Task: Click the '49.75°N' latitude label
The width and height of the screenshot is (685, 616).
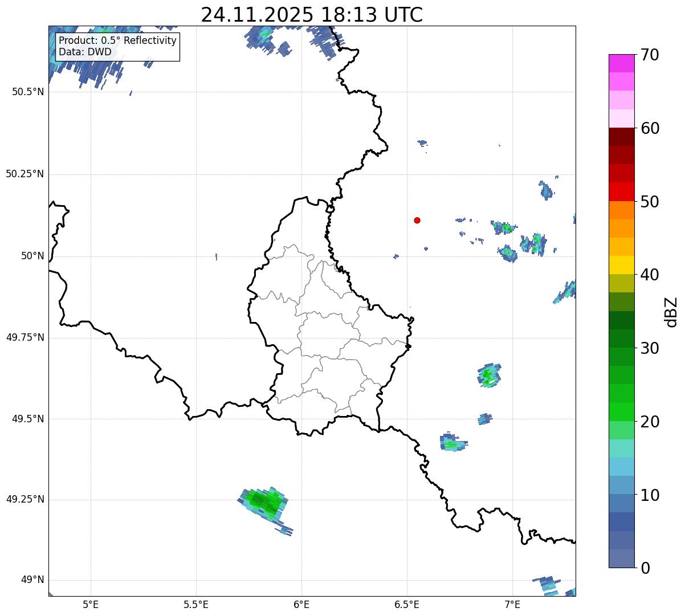Action: pyautogui.click(x=25, y=337)
